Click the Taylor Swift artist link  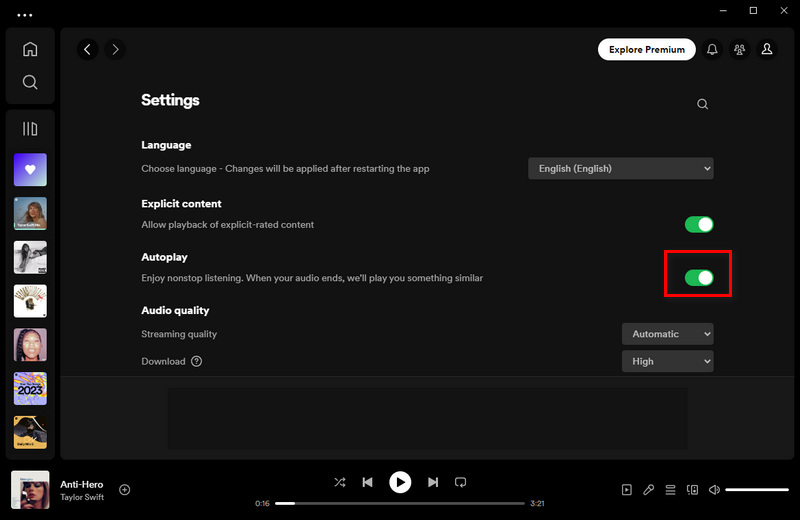82,497
